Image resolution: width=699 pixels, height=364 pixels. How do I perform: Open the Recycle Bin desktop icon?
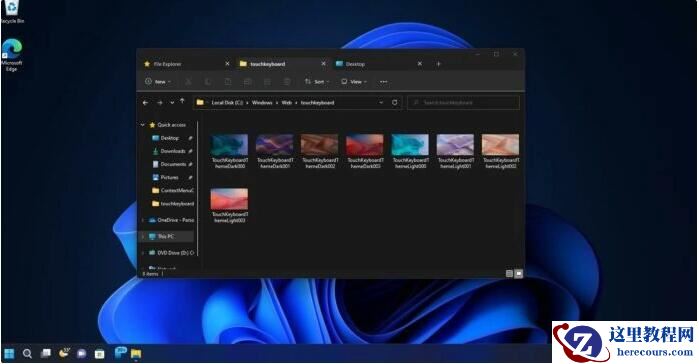(11, 11)
